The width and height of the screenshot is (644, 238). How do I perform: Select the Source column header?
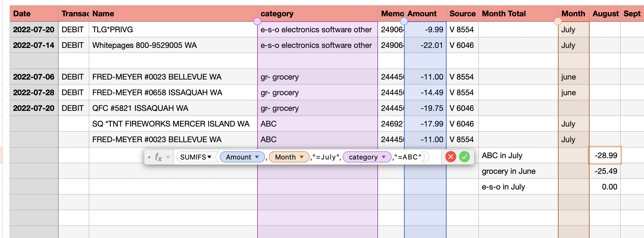pyautogui.click(x=462, y=14)
